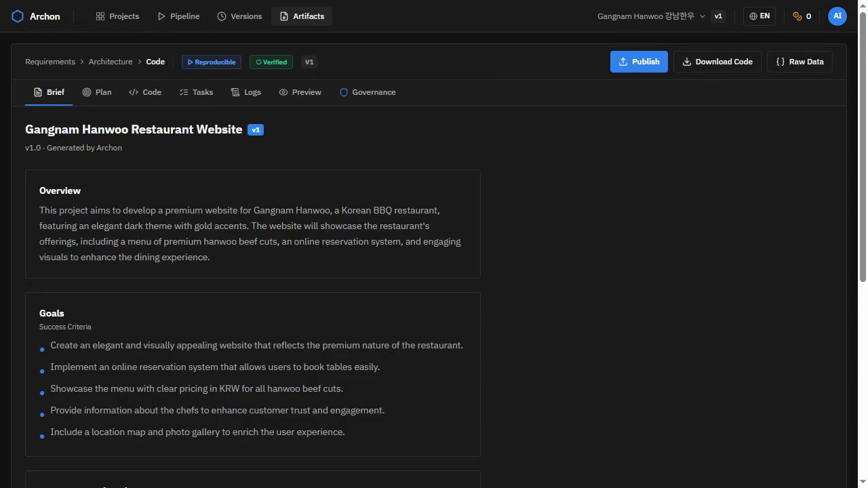Image resolution: width=868 pixels, height=488 pixels.
Task: Click the Goals heading
Action: coord(52,313)
